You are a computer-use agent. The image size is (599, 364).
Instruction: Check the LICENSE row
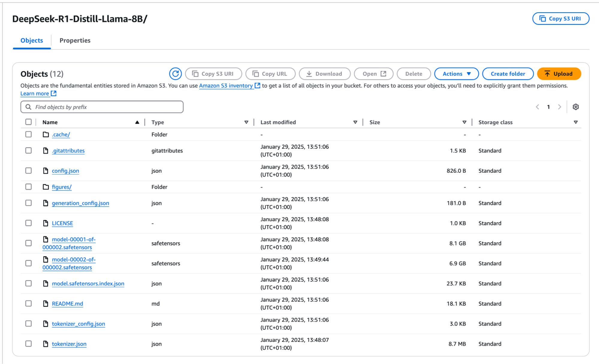click(x=28, y=223)
